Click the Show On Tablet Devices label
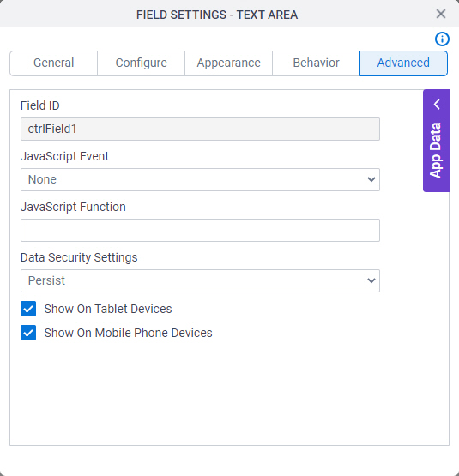The image size is (459, 476). tap(108, 309)
